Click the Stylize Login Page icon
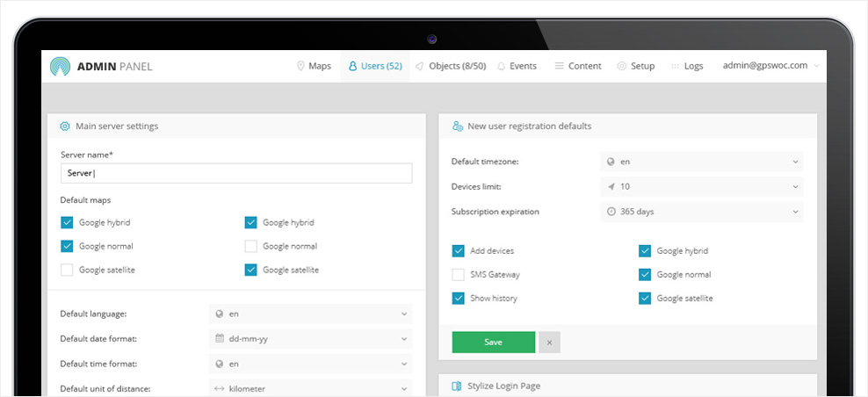 point(456,386)
